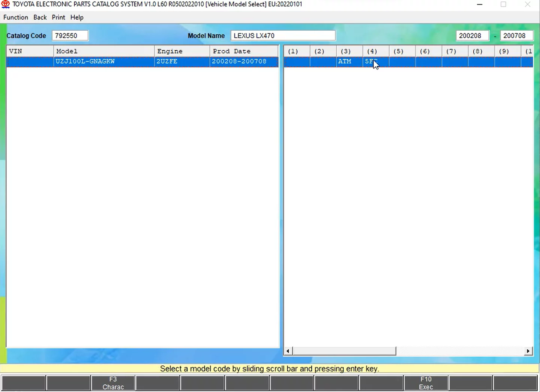Click the VIN column header
Viewport: 540px width, 392px height.
coord(30,51)
